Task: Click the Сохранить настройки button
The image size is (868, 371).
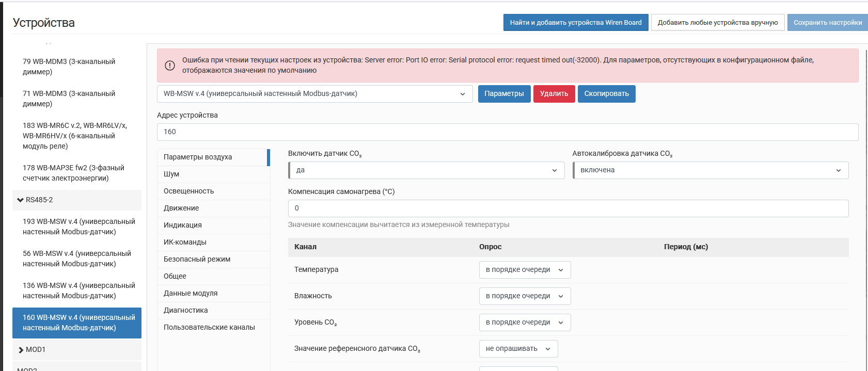Action: [x=827, y=23]
